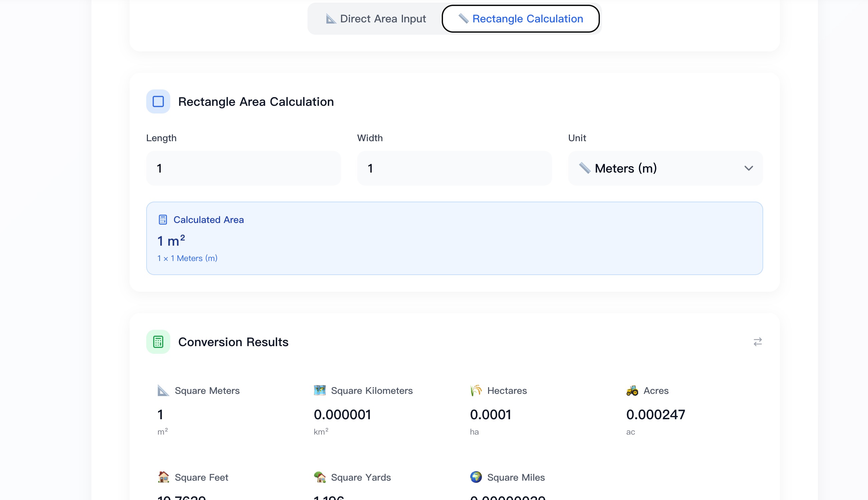Screen dimensions: 868x500
Task: Click the 'Hectares' label
Action: (507, 391)
